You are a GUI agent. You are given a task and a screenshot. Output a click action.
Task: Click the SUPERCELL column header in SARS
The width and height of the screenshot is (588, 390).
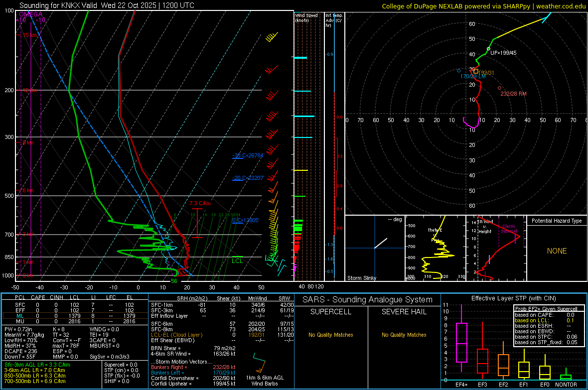(x=331, y=312)
